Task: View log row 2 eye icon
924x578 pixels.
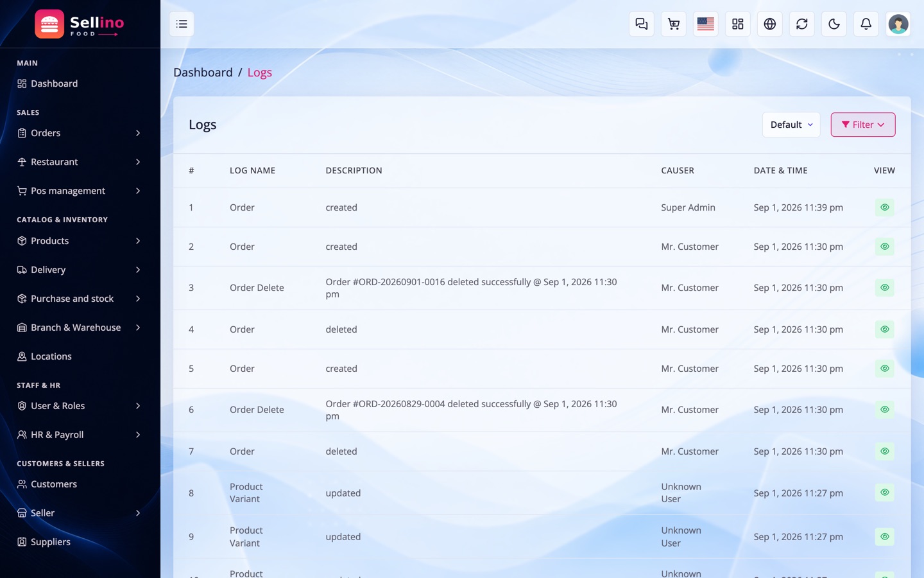Action: 884,247
